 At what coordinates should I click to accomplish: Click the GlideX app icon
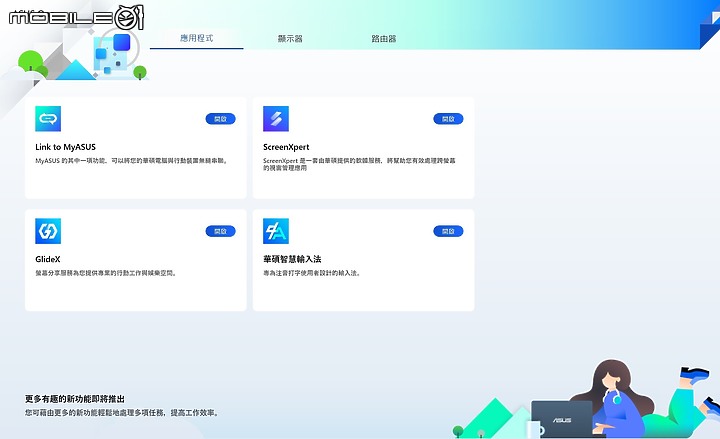[x=48, y=231]
